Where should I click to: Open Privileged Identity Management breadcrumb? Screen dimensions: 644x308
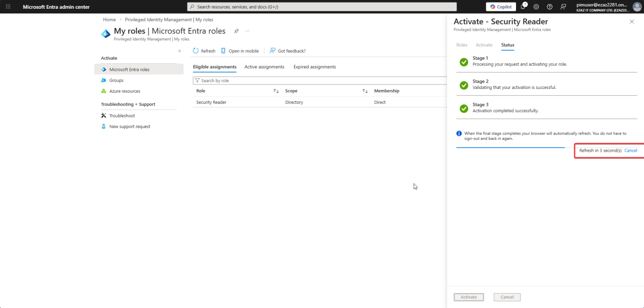[169, 20]
